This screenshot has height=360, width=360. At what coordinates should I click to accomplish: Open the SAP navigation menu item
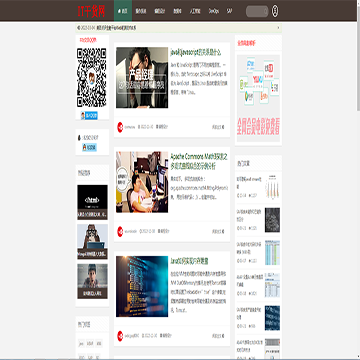229,11
